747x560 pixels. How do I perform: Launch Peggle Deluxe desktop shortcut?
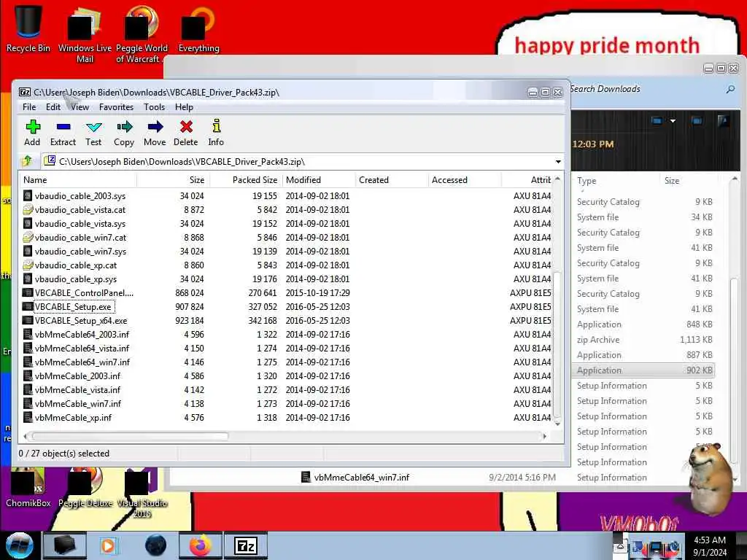pyautogui.click(x=85, y=488)
